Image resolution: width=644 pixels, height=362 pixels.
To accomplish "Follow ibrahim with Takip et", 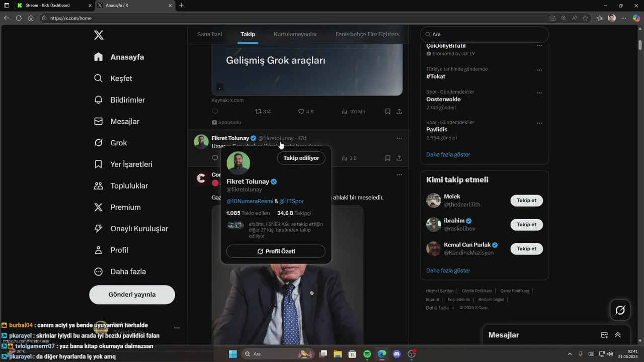I will point(527,225).
